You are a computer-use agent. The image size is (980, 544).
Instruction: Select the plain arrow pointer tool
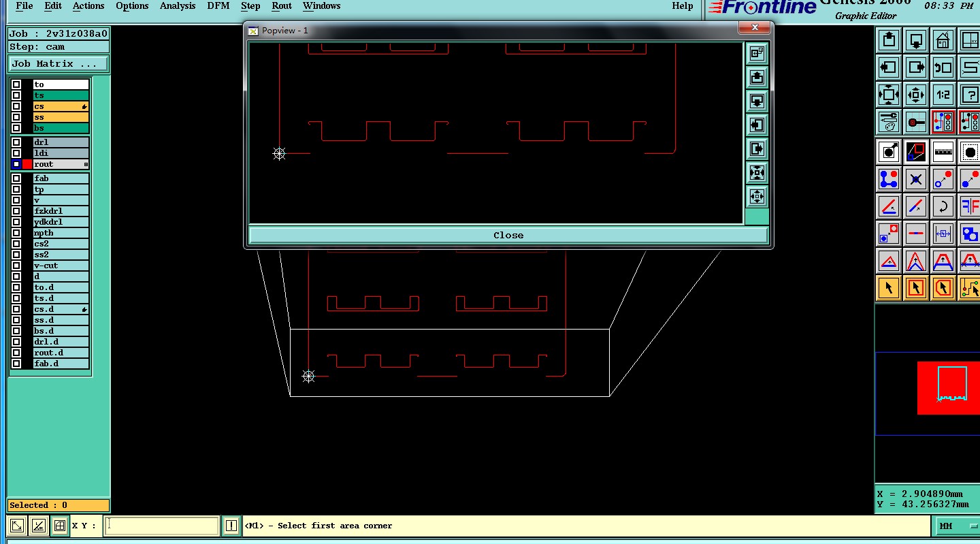pyautogui.click(x=889, y=288)
